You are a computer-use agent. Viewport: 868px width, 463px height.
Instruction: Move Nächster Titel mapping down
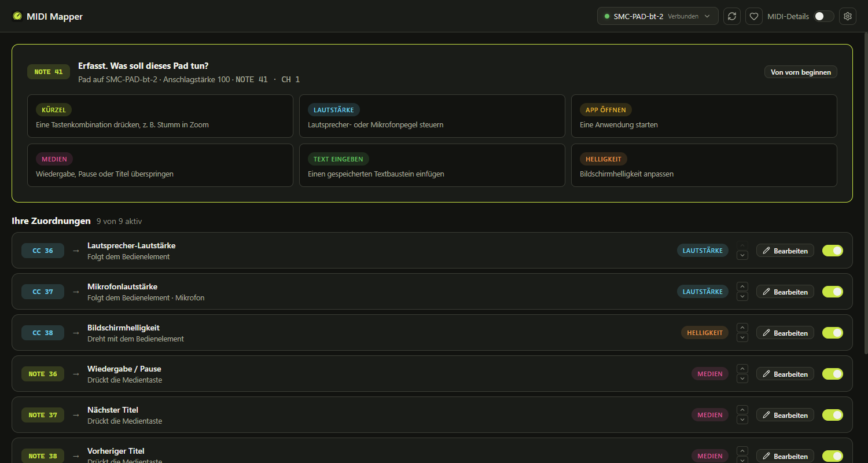click(x=742, y=420)
